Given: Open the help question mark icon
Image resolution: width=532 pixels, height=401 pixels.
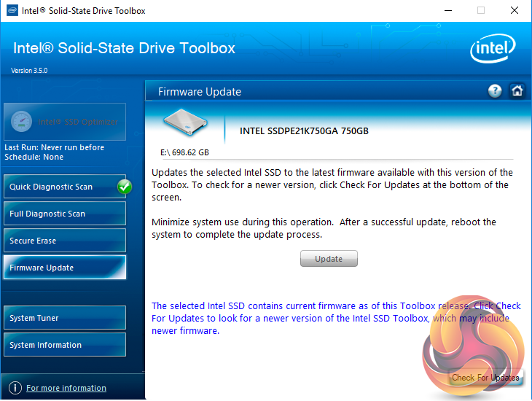Looking at the screenshot, I should pos(495,91).
